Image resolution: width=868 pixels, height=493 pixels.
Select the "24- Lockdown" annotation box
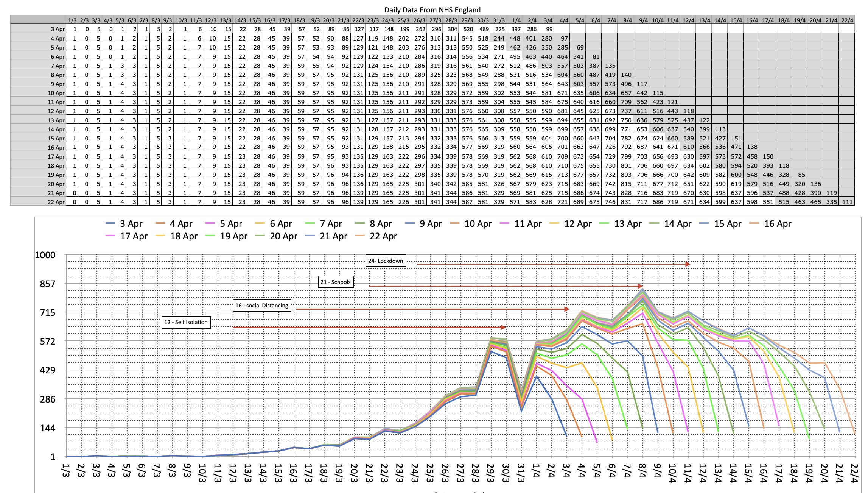[386, 261]
